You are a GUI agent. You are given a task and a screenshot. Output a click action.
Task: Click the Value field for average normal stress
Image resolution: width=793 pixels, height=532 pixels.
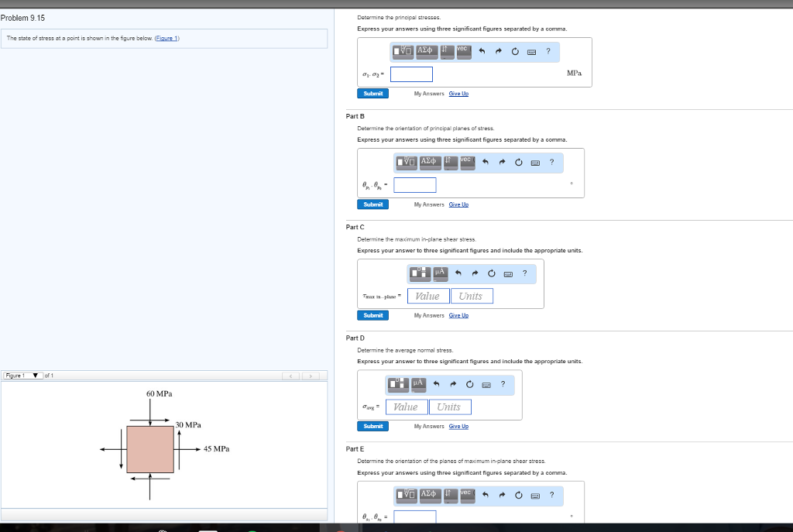tap(407, 407)
